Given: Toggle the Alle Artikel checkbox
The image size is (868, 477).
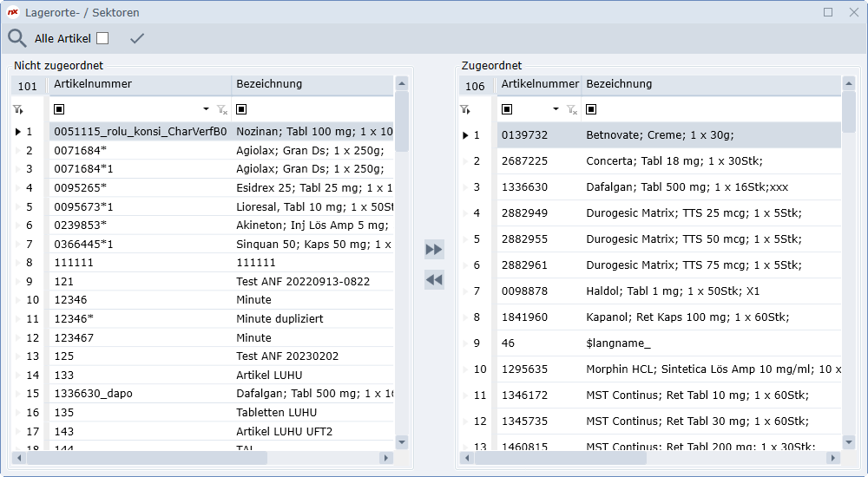Looking at the screenshot, I should (x=102, y=38).
